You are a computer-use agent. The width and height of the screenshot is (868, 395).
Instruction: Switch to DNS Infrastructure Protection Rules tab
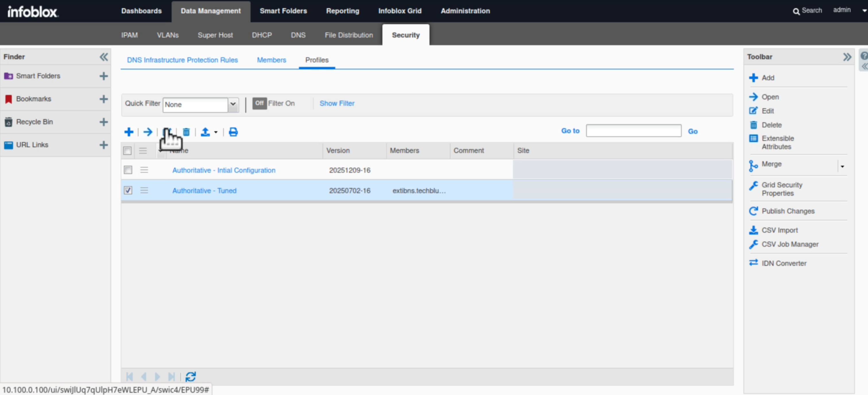182,60
